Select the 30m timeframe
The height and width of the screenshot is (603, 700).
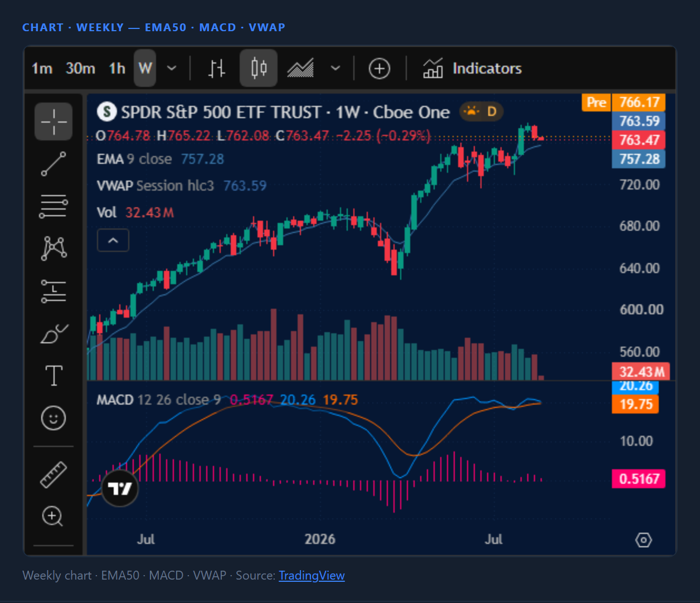pyautogui.click(x=80, y=69)
